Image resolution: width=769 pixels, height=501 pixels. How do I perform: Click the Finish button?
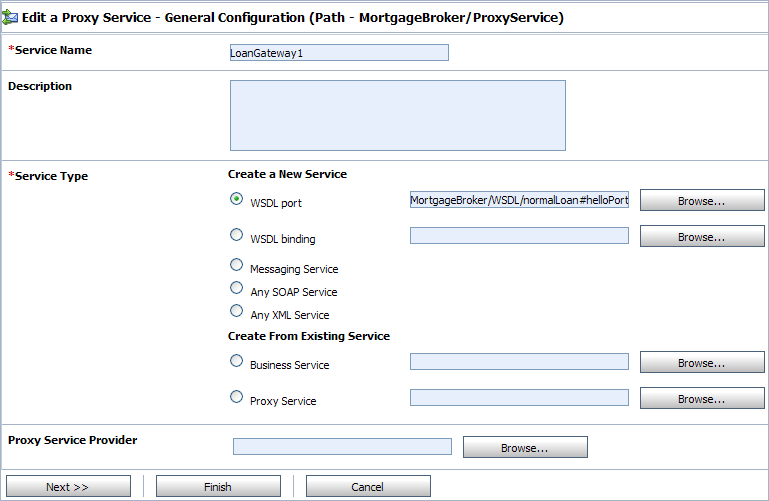(x=218, y=486)
